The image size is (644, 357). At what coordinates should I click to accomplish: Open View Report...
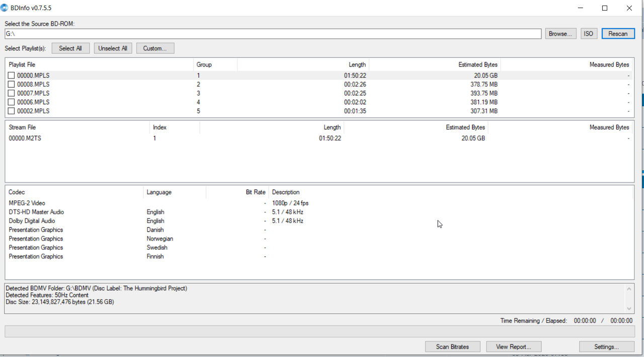pos(514,347)
